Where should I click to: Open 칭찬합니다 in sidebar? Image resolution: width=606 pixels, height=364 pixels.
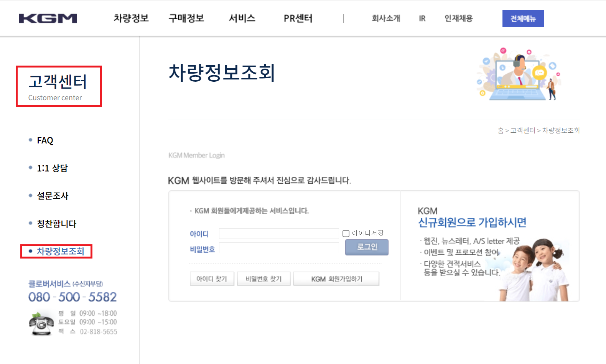point(57,224)
